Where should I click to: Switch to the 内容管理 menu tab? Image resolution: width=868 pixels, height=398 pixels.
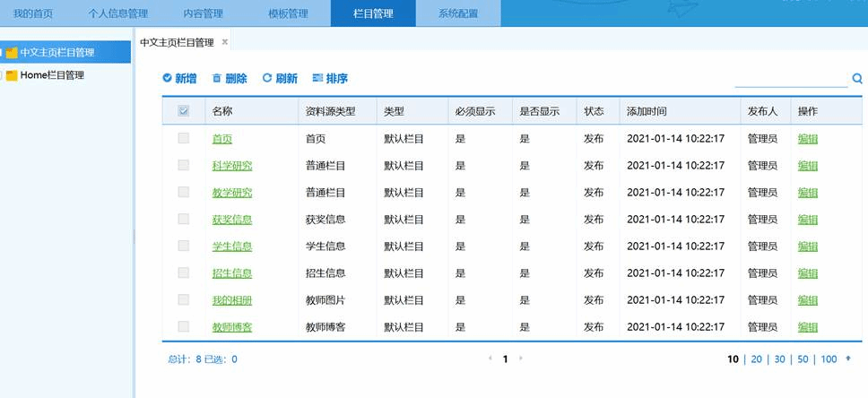[x=204, y=13]
